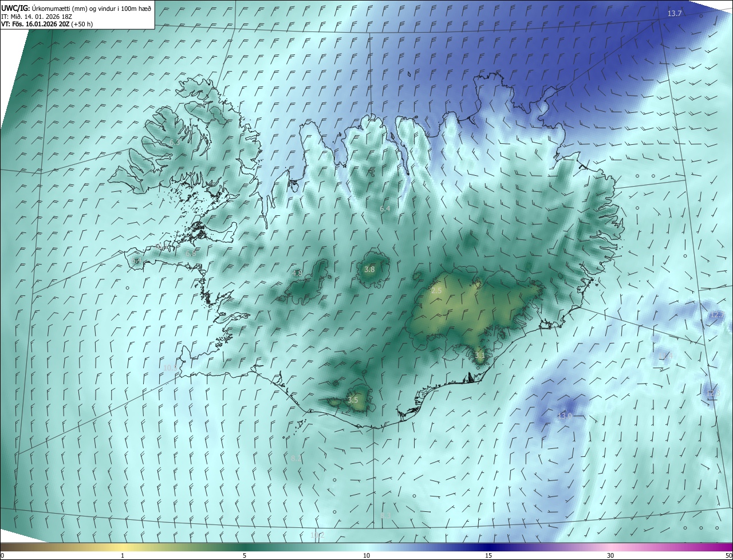Click the 3.1 value on Öræfajökull
The width and height of the screenshot is (733, 560).
480,355
